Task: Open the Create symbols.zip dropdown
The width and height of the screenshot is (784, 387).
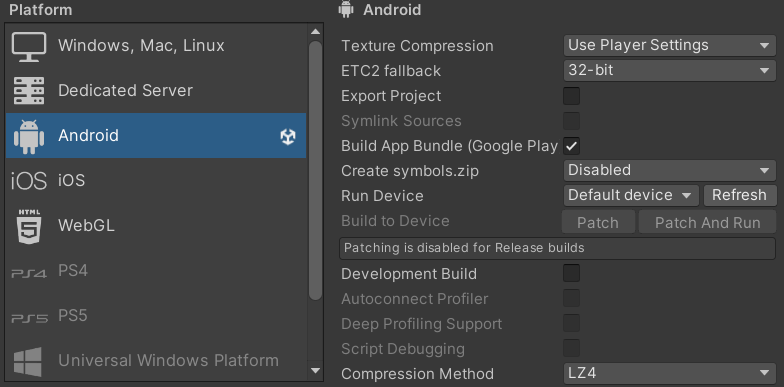Action: (670, 170)
